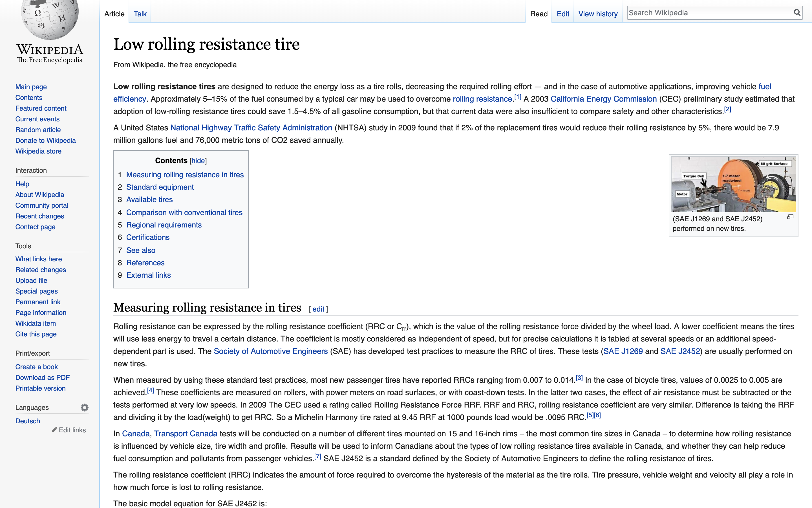This screenshot has height=508, width=812.
Task: Edit the Measuring rolling resistance section
Action: (x=318, y=309)
